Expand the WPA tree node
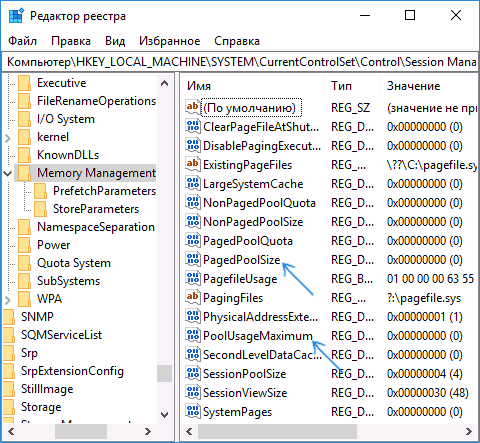 coord(8,299)
